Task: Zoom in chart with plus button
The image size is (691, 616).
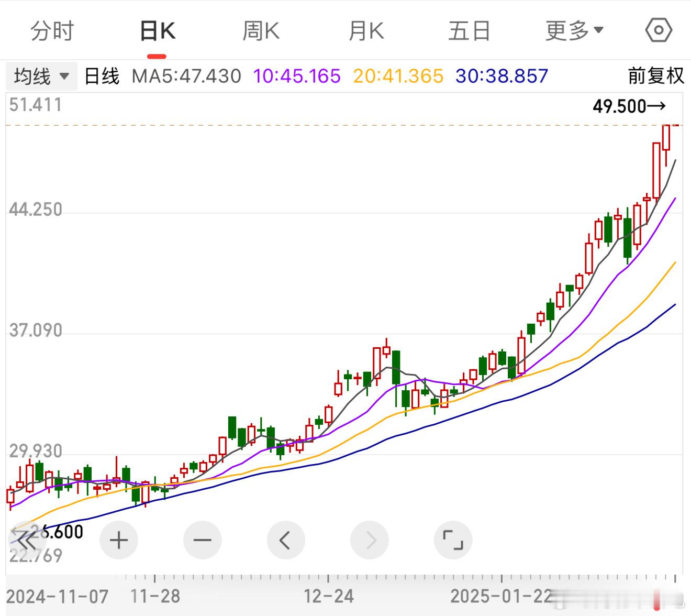Action: pyautogui.click(x=119, y=540)
